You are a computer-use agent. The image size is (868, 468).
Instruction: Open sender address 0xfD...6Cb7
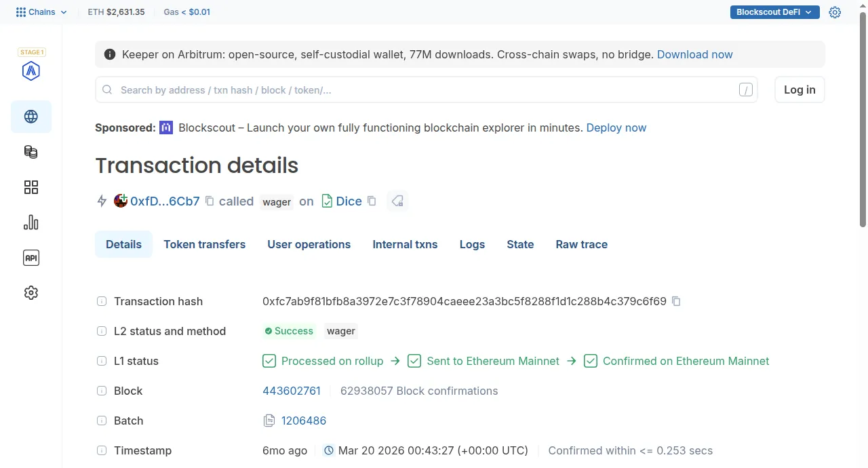pyautogui.click(x=165, y=201)
